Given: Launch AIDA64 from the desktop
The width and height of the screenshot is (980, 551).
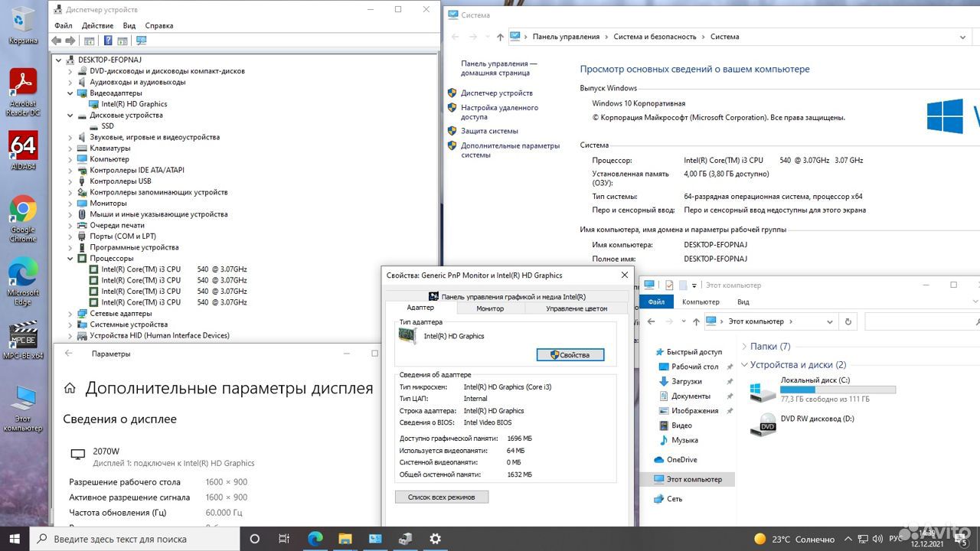Looking at the screenshot, I should (23, 151).
